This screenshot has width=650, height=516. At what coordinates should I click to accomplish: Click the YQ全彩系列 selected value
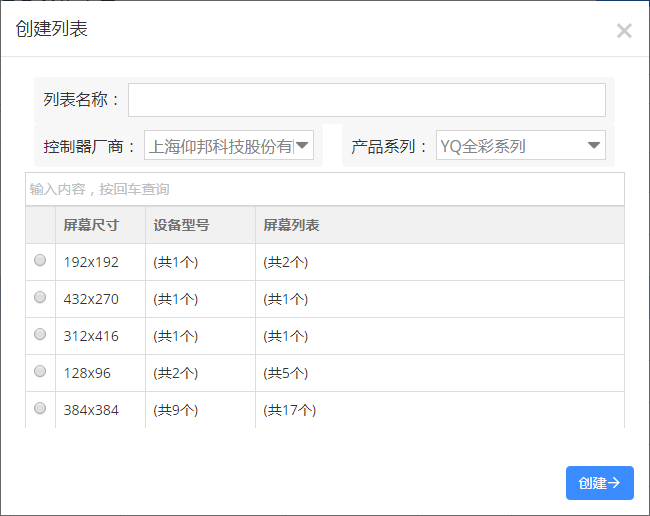[x=483, y=146]
